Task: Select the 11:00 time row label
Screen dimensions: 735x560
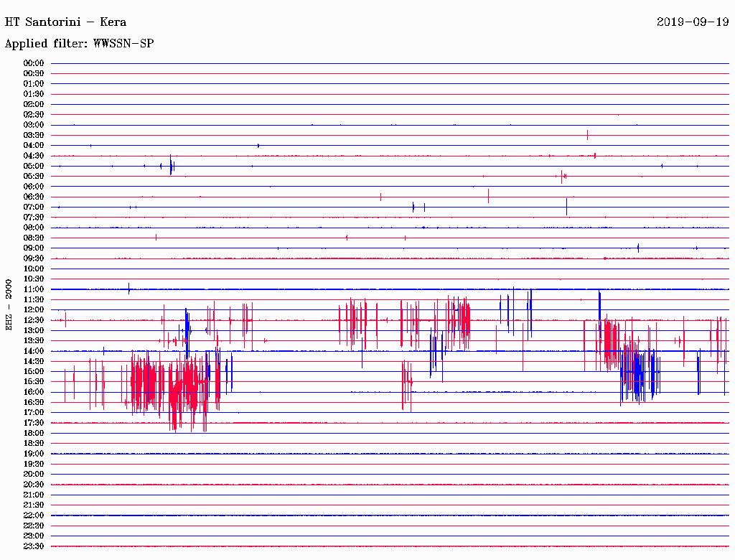Action: coord(34,289)
